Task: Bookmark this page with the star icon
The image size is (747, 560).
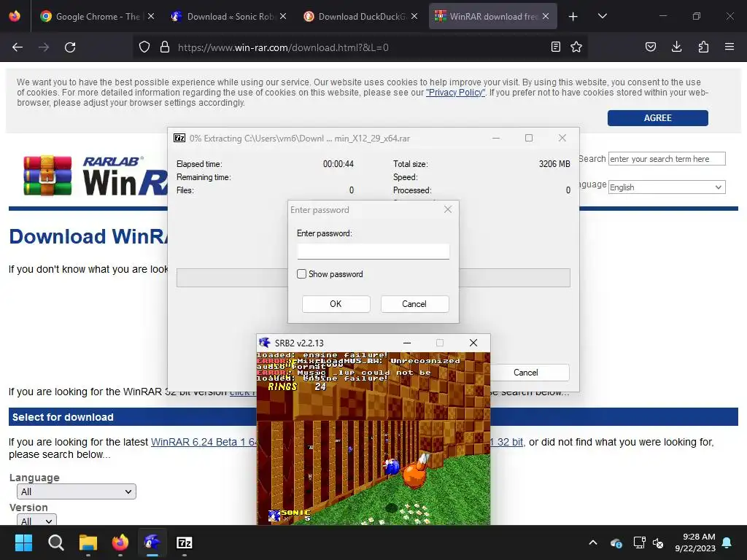Action: [x=576, y=47]
